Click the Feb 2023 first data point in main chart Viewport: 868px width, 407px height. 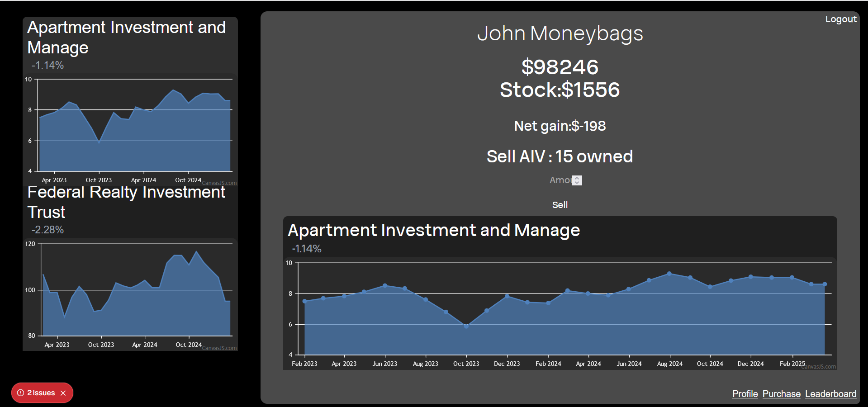(304, 301)
